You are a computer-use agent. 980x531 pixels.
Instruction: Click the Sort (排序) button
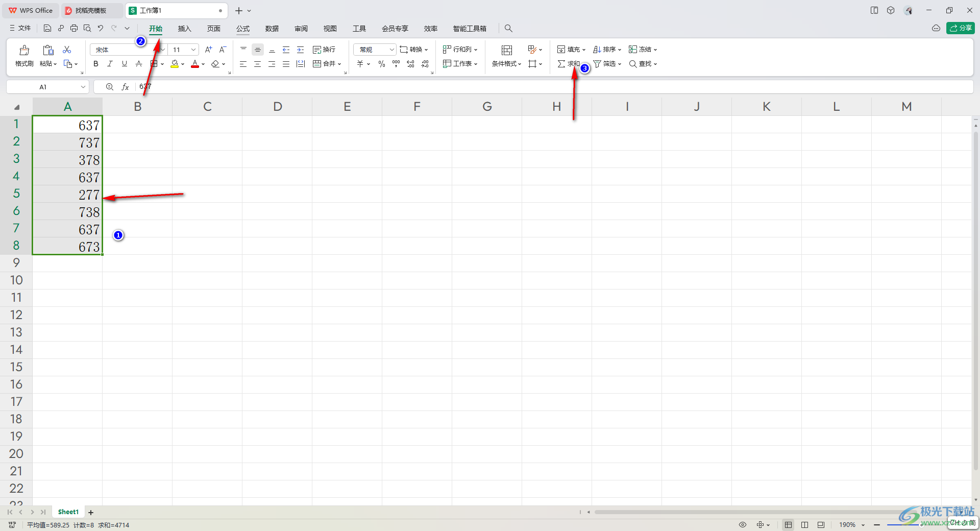(607, 50)
